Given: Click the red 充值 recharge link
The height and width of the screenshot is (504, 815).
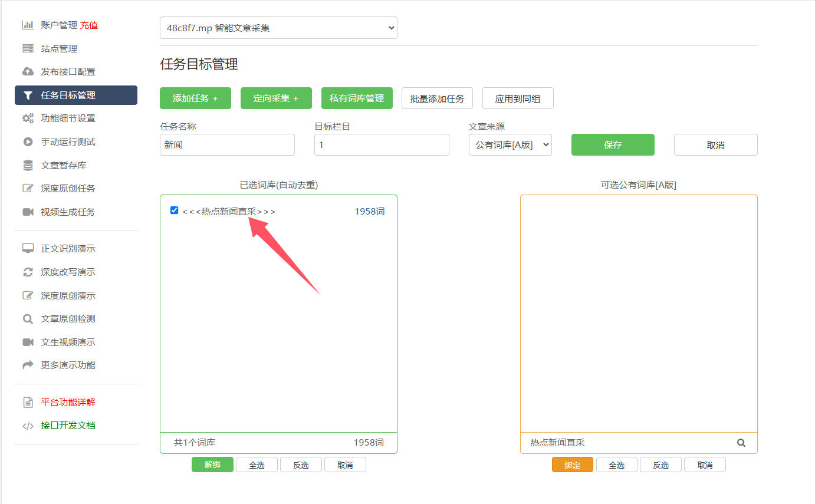Looking at the screenshot, I should [89, 25].
